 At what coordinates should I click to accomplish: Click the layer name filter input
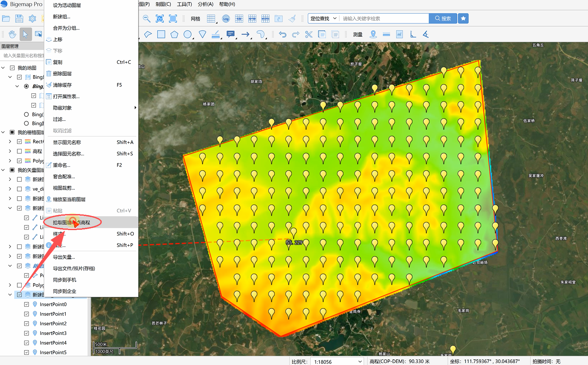point(23,55)
